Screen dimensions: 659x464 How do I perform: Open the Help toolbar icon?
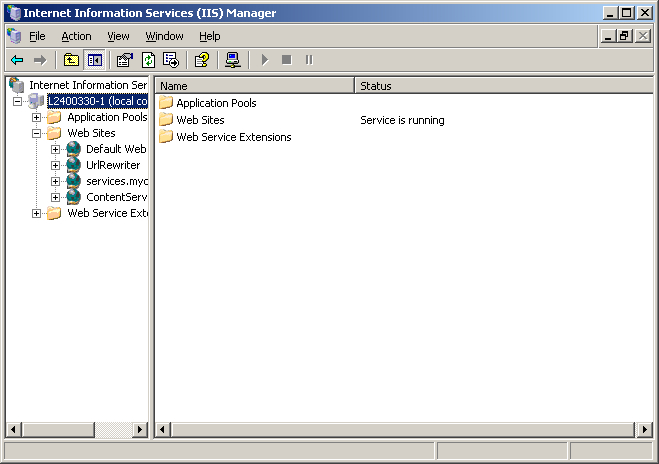pos(202,60)
